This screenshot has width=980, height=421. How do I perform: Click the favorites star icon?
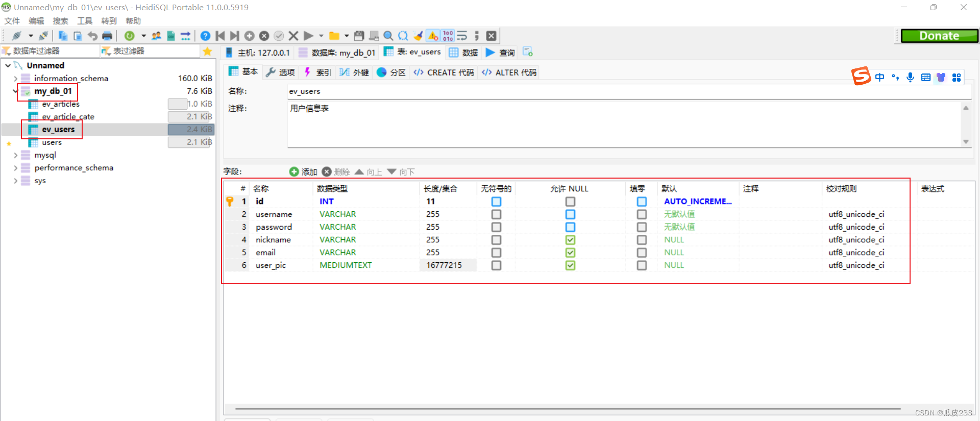point(207,51)
